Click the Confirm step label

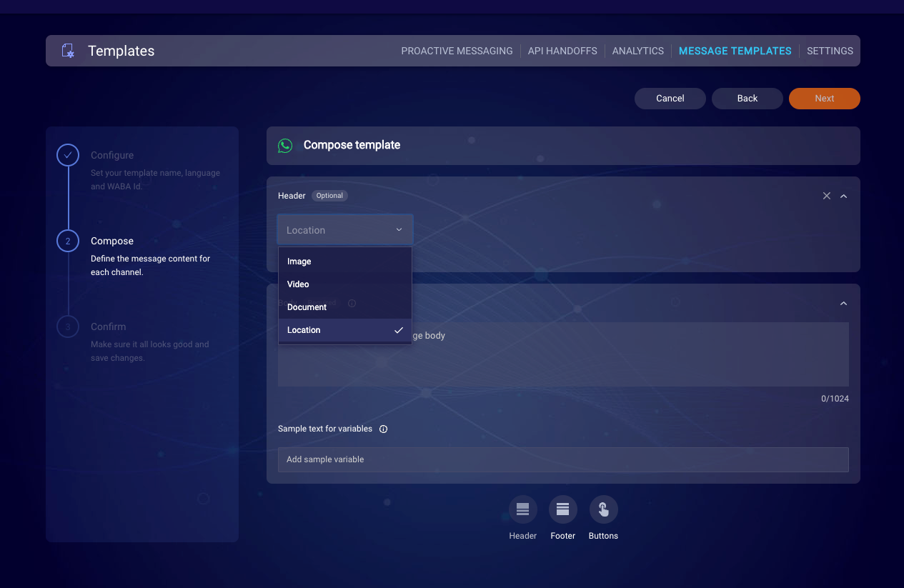tap(108, 327)
